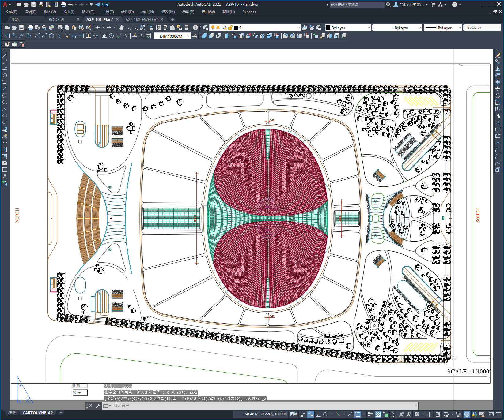504x420 pixels.
Task: Open the Help question-mark icon in the standard toolbar
Action: pyautogui.click(x=195, y=28)
